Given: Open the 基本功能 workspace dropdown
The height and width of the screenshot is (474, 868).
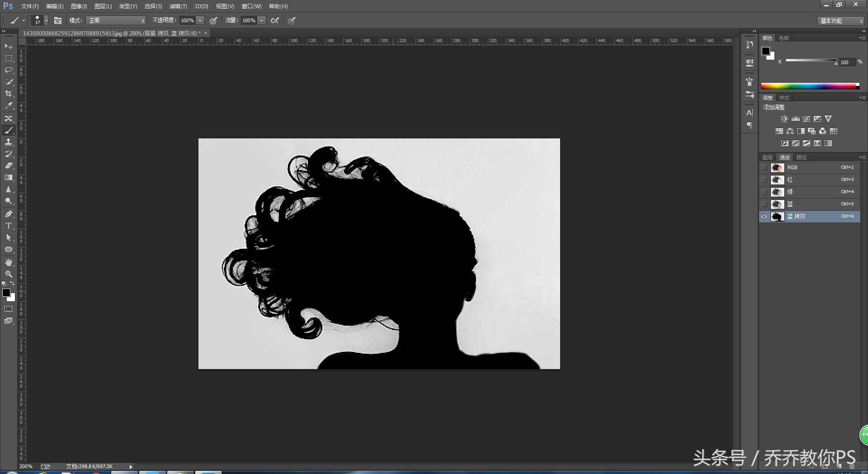Looking at the screenshot, I should click(841, 21).
